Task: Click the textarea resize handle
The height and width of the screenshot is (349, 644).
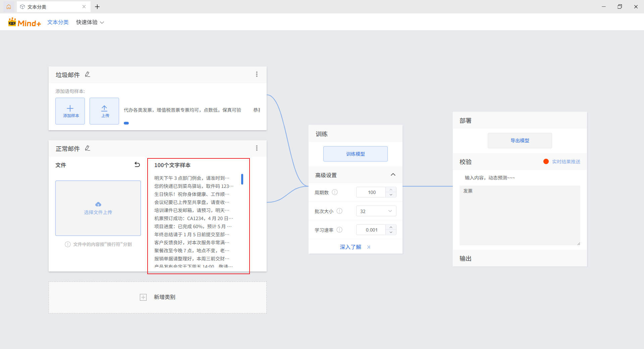Action: pos(579,244)
